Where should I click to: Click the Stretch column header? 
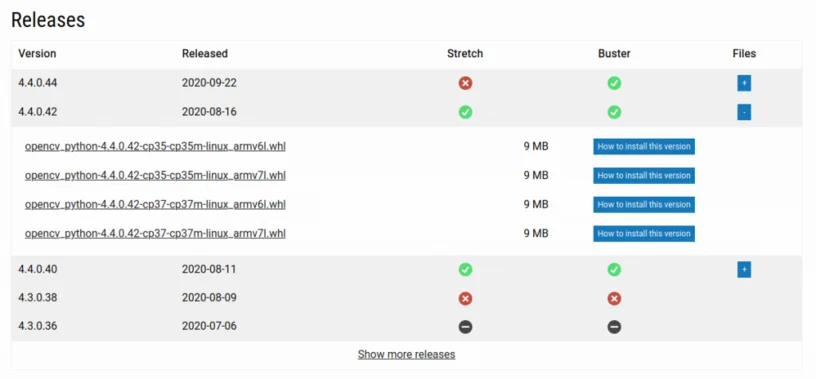(x=465, y=54)
